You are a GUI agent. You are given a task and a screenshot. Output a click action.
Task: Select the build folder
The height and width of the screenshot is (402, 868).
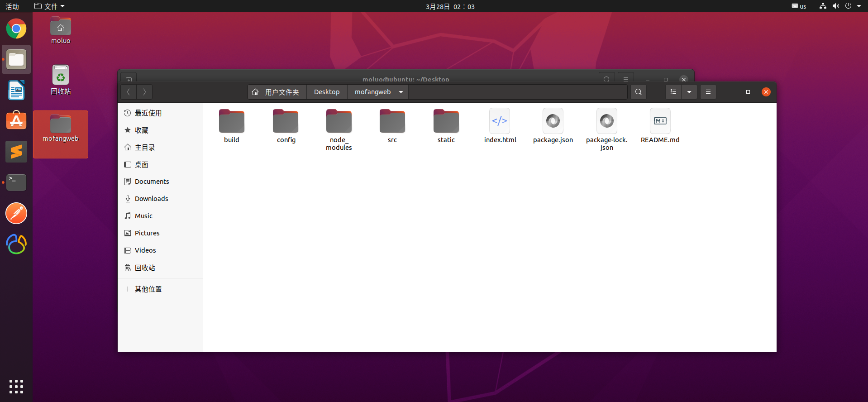(x=232, y=127)
